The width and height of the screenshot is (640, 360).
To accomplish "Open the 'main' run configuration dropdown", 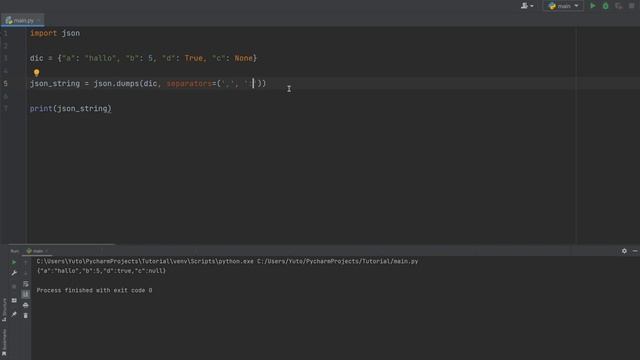I will 564,6.
